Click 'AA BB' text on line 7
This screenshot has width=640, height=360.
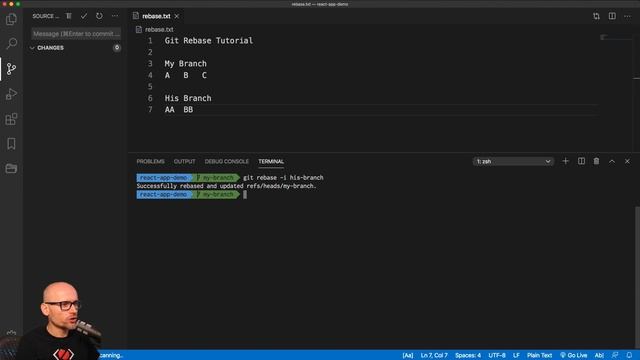[x=179, y=109]
